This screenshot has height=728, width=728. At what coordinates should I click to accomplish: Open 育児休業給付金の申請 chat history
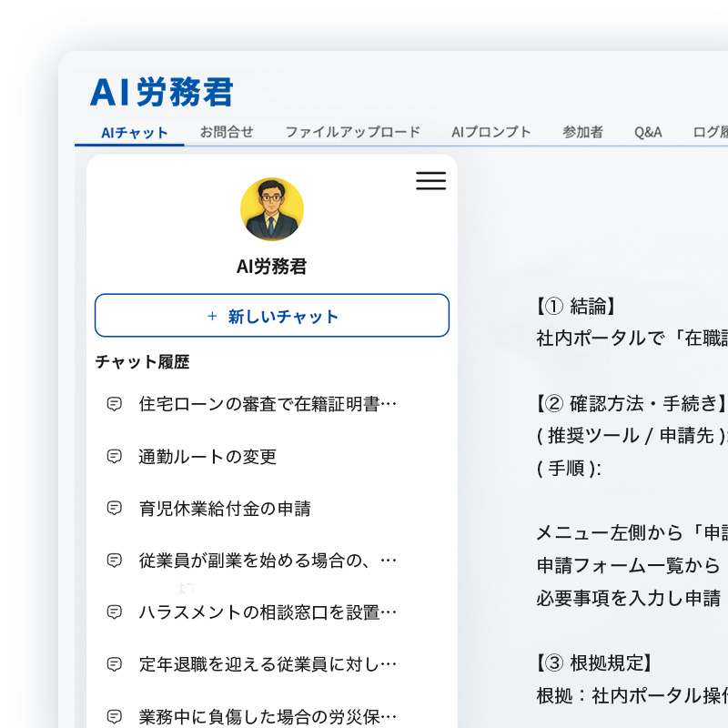[x=225, y=508]
